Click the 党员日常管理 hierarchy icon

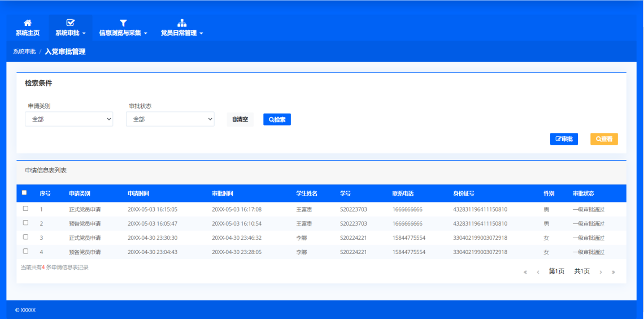[x=181, y=23]
